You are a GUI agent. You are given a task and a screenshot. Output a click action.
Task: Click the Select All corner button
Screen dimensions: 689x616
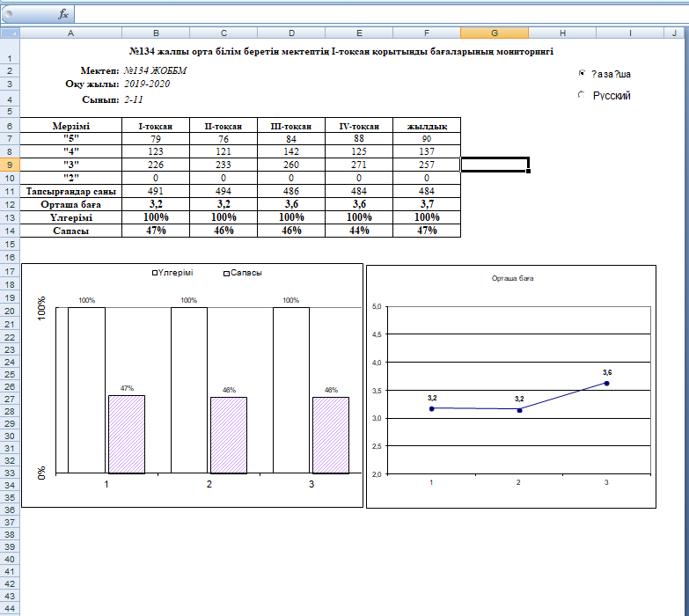[10, 33]
